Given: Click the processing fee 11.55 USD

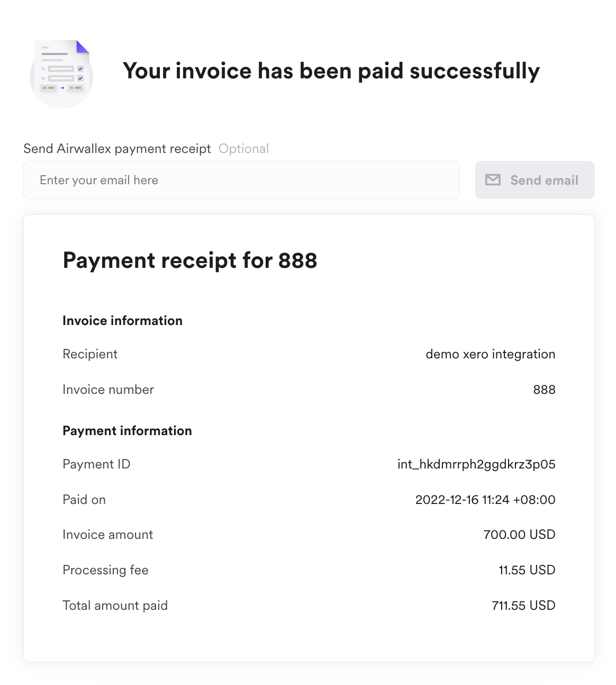Looking at the screenshot, I should click(x=527, y=570).
